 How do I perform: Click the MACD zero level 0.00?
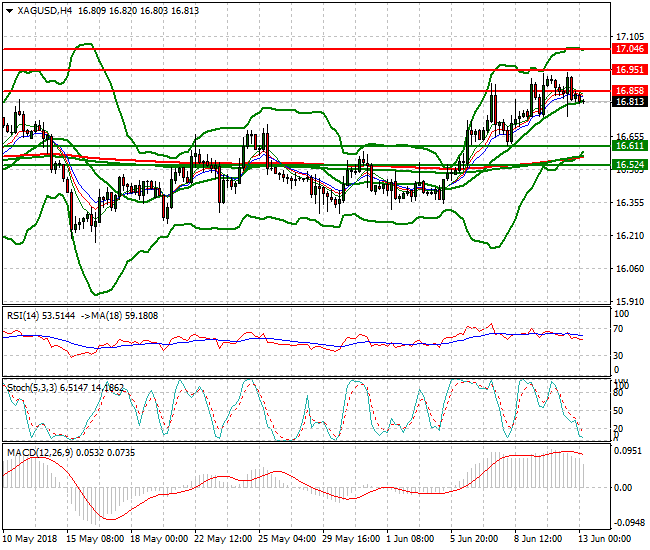(x=622, y=488)
